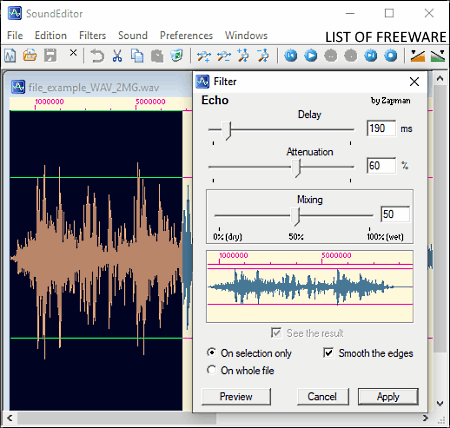
Task: Click the Filter dialog title icon
Action: (203, 81)
